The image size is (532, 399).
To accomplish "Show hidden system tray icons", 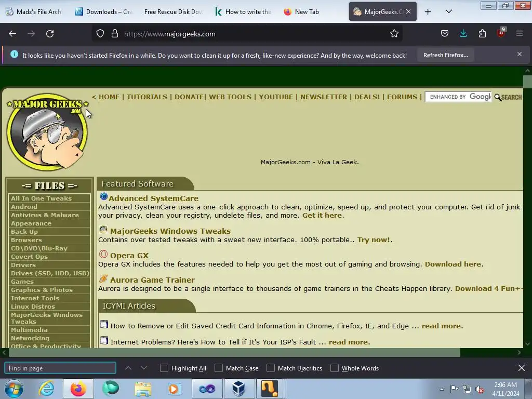I will 442,389.
